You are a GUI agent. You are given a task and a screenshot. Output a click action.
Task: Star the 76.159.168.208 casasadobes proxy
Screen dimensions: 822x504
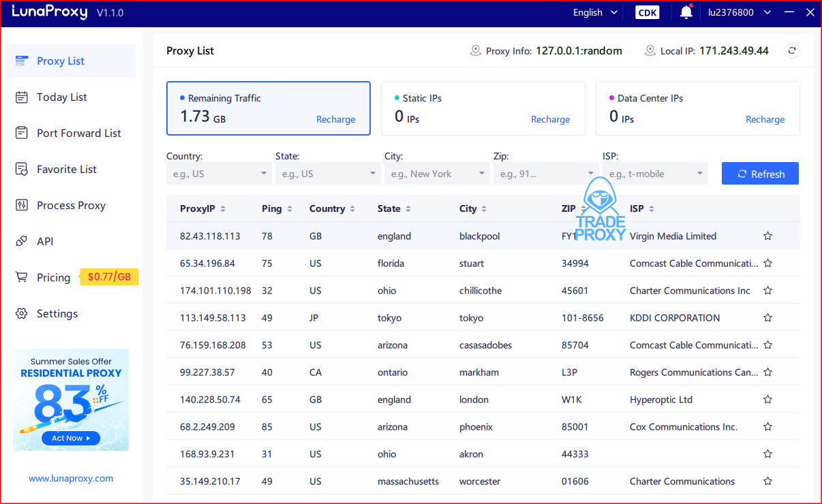[x=767, y=345]
